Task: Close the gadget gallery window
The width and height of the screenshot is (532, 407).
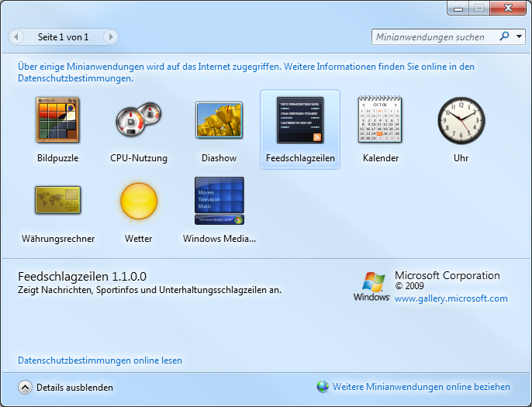Action: click(x=508, y=8)
